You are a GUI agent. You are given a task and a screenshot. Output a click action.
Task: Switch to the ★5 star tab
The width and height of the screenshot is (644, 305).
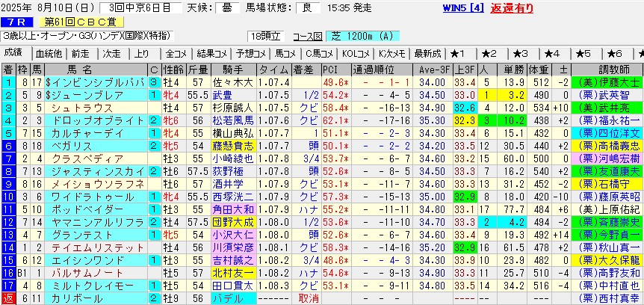(x=583, y=54)
